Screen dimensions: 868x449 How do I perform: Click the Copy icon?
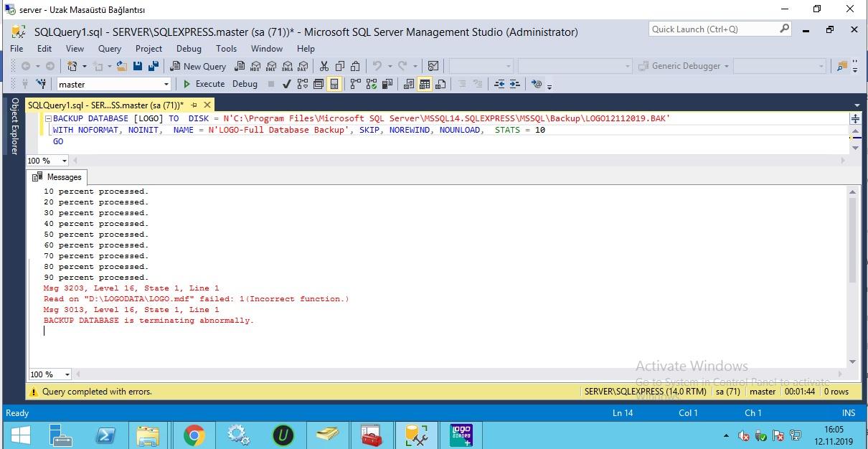tap(340, 66)
